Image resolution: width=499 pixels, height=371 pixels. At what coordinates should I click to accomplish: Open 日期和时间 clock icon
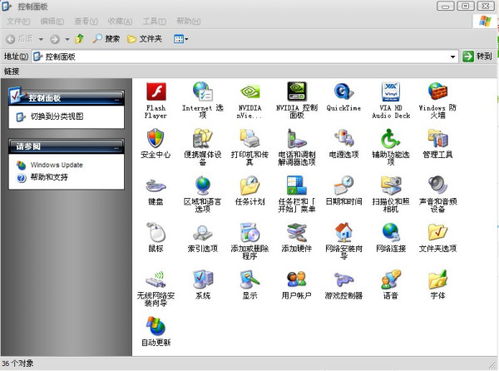[344, 186]
